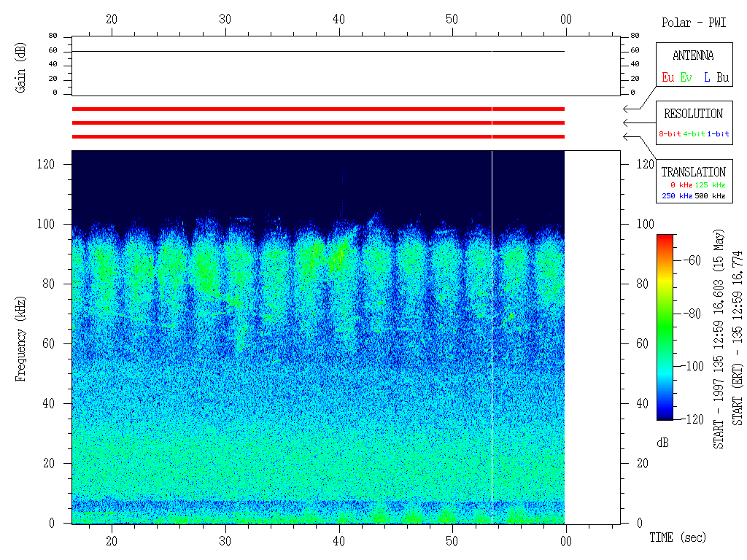Select the 4-bit resolution label
This screenshot has width=747, height=560.
694,134
